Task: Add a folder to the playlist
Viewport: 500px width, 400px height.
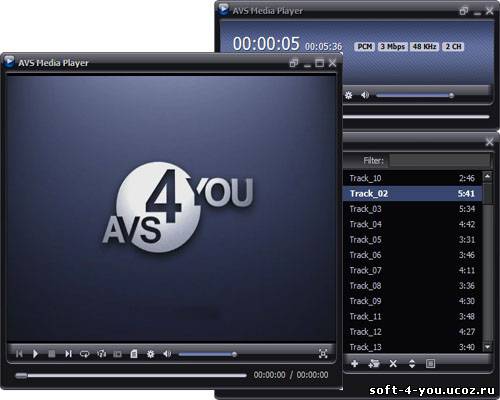Action: [x=374, y=364]
